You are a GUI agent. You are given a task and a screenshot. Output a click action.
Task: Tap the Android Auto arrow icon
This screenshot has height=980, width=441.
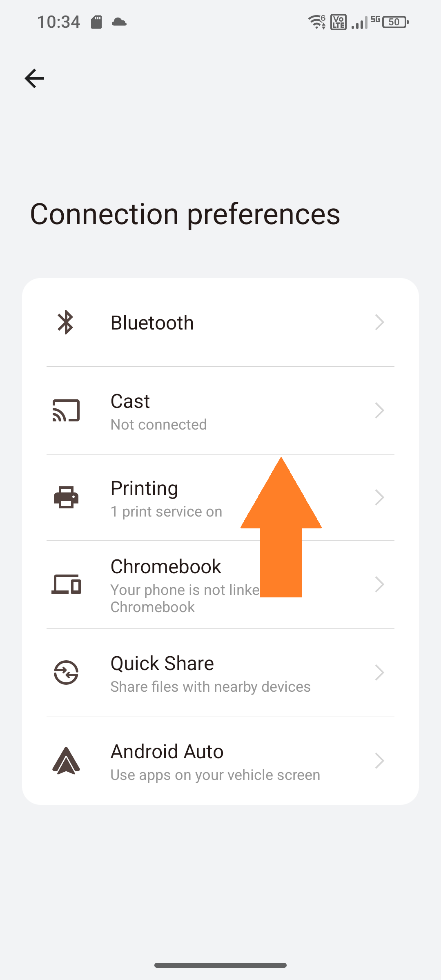click(x=66, y=760)
